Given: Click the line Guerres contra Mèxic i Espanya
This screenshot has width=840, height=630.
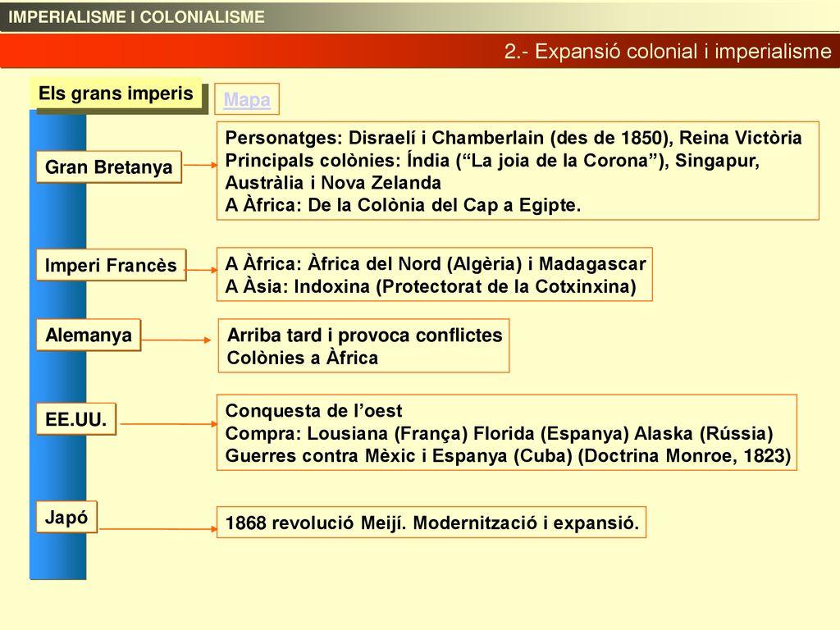Looking at the screenshot, I should [x=508, y=455].
